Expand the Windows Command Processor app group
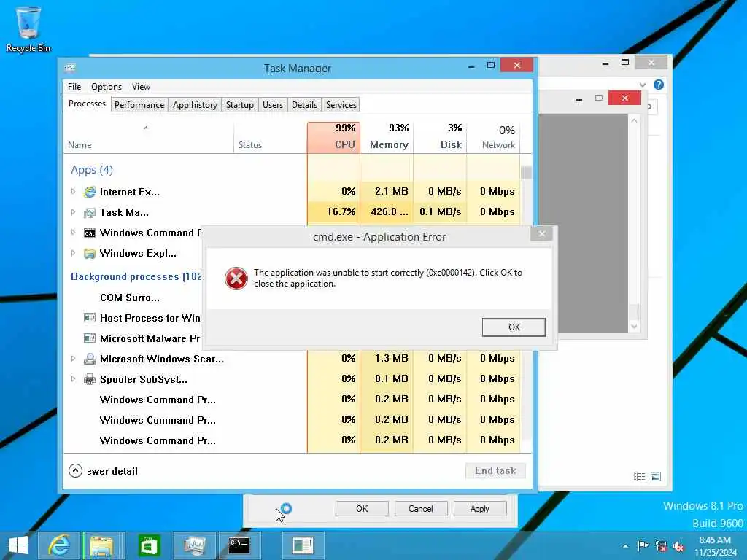 click(74, 233)
